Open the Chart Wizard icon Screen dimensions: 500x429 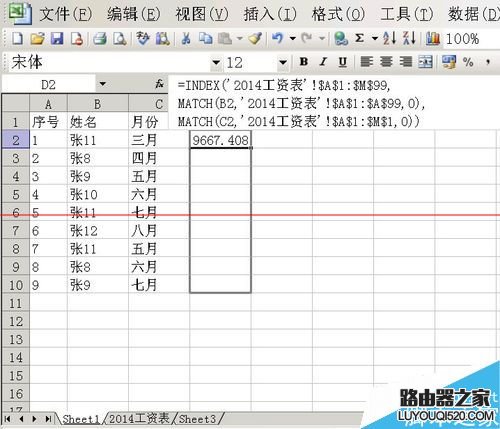coord(433,39)
